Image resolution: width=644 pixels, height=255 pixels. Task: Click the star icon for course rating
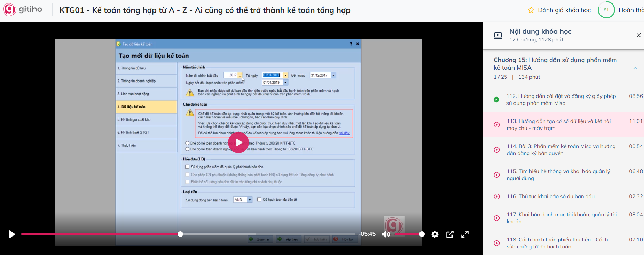point(531,10)
